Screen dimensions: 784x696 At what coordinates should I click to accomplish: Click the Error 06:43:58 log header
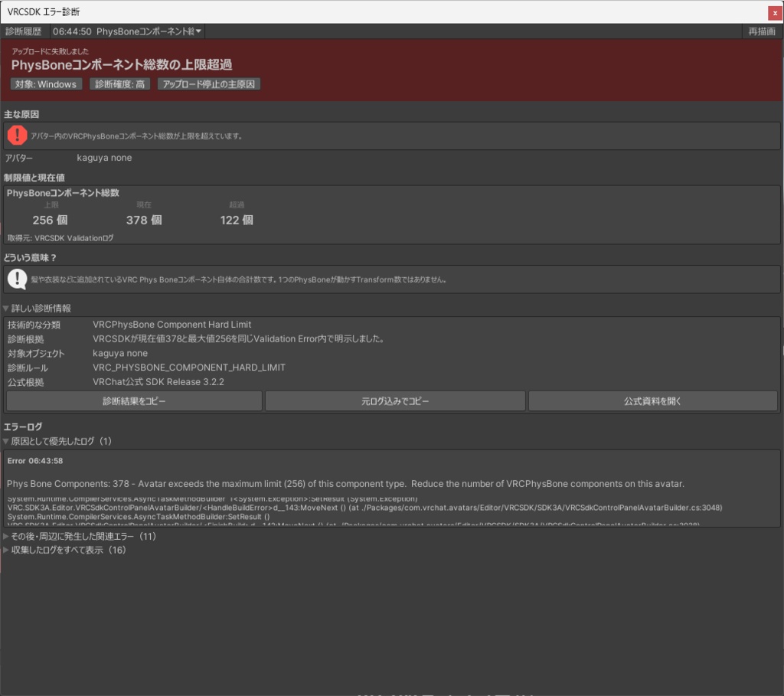(x=35, y=461)
